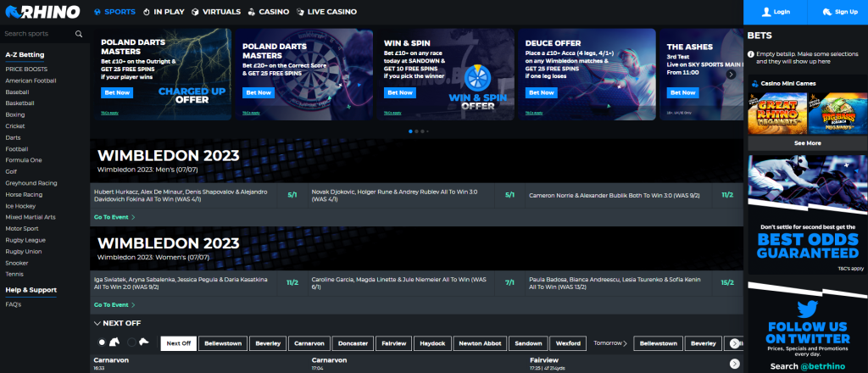
Task: Click the Rhino logo
Action: [42, 12]
